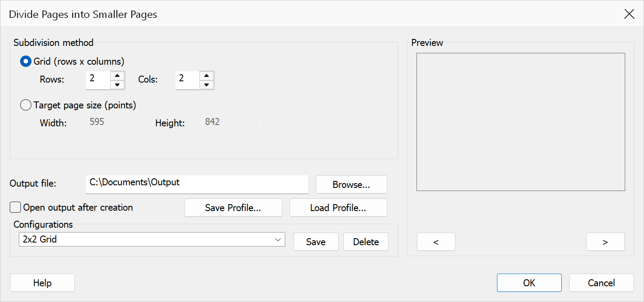Click in the Output file path field
The height and width of the screenshot is (302, 644).
(x=197, y=184)
